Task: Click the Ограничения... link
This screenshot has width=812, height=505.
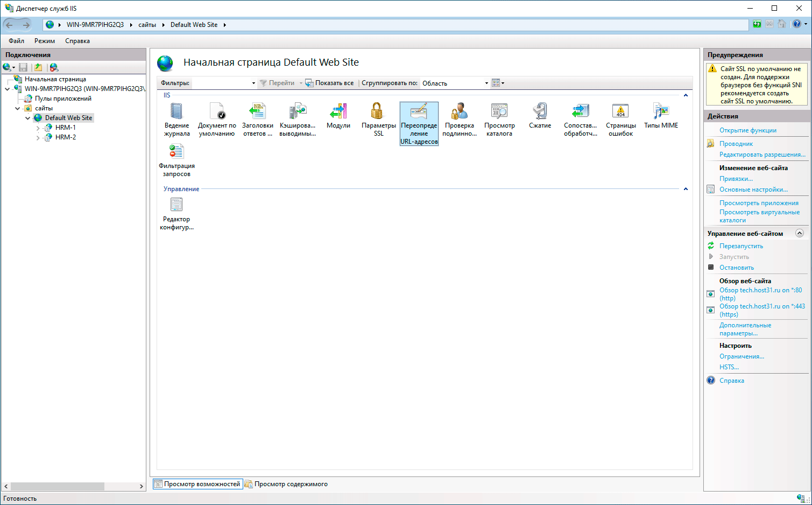Action: [x=742, y=356]
